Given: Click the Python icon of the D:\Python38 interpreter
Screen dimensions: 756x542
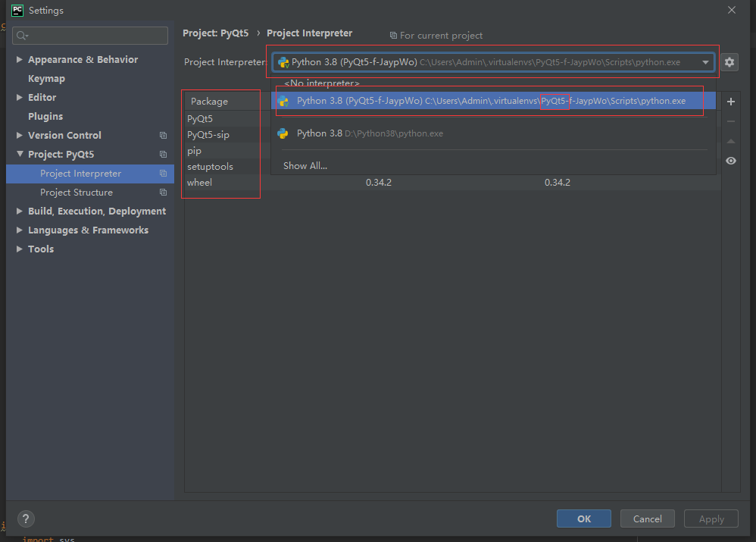Looking at the screenshot, I should pyautogui.click(x=283, y=133).
